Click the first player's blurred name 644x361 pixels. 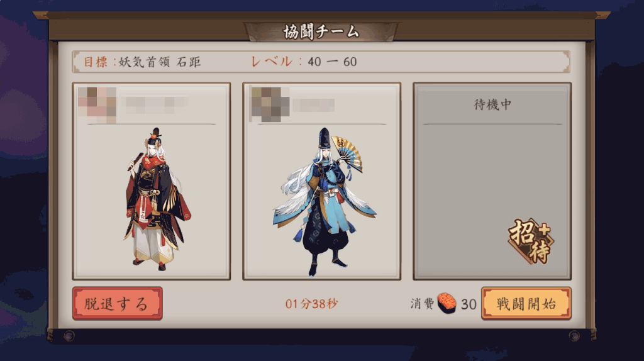[x=155, y=103]
